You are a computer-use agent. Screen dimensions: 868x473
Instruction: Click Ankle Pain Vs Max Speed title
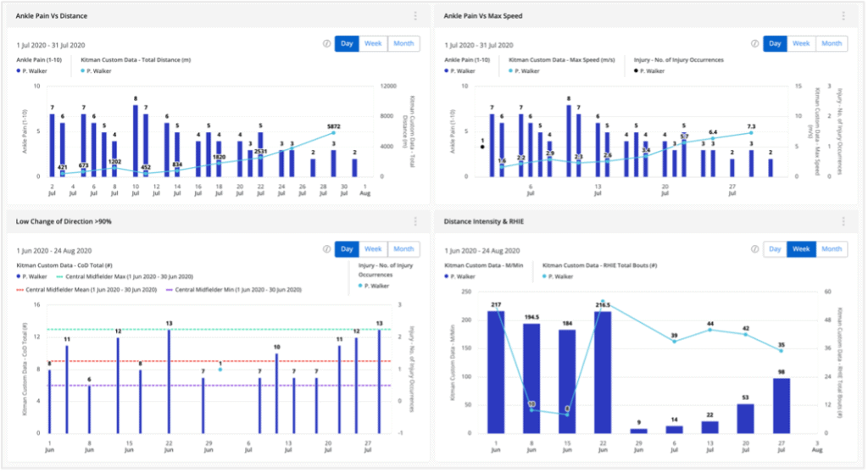pyautogui.click(x=482, y=16)
